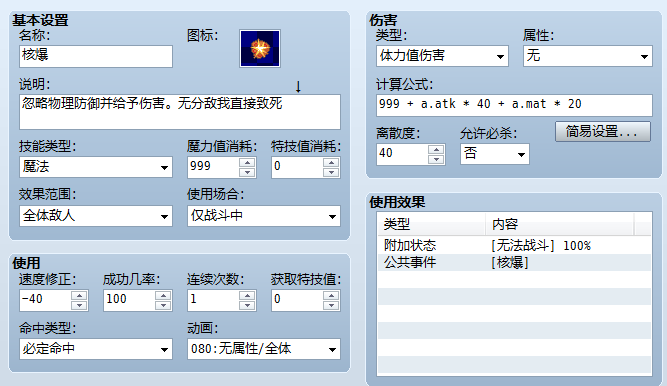
Task: Decrease 特技值消耗 with the down arrow
Action: tap(331, 172)
